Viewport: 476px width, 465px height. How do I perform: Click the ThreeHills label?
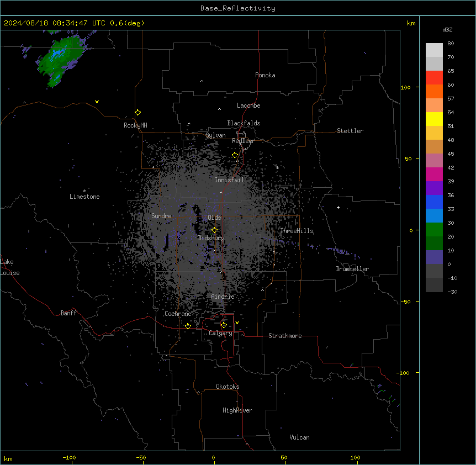(x=297, y=231)
